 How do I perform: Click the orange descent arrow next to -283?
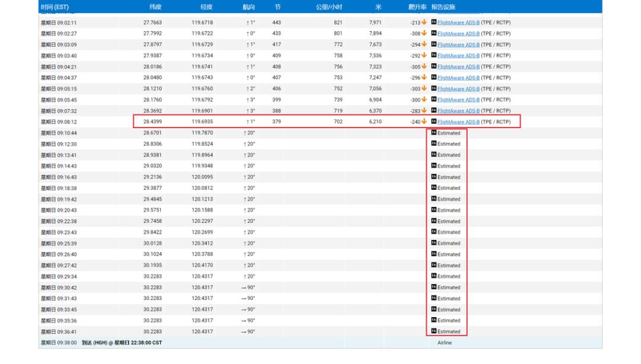(x=424, y=110)
